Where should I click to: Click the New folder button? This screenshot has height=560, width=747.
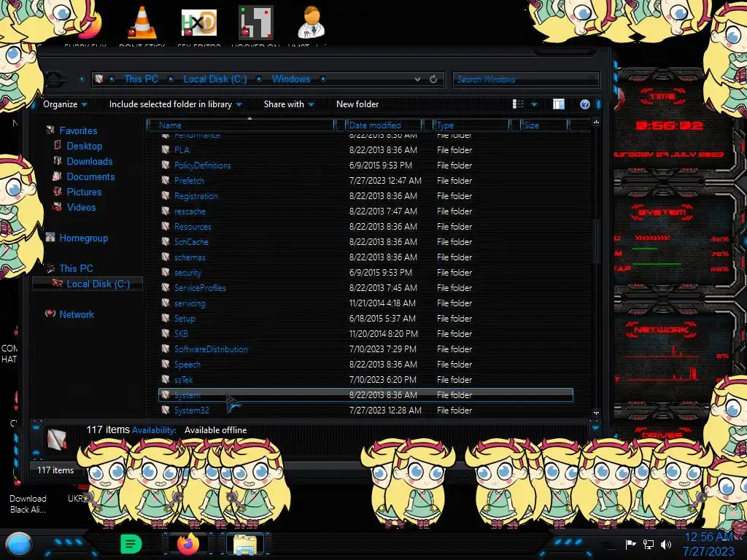click(357, 104)
